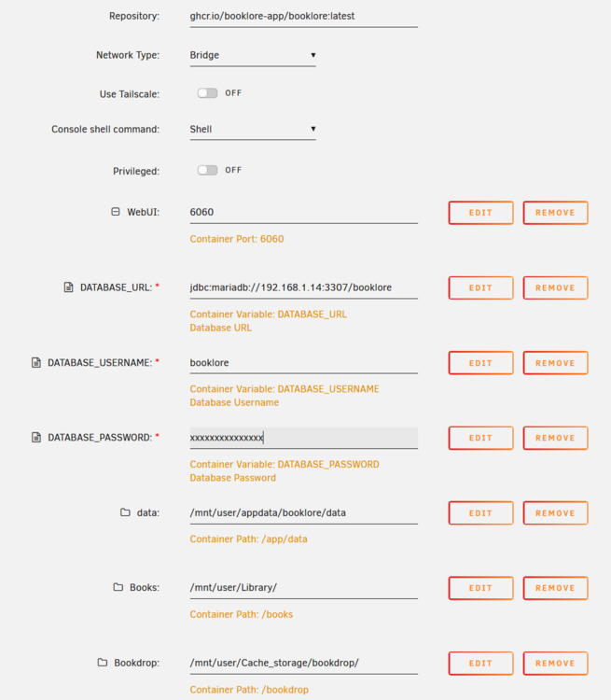Screen dimensions: 611x700
Task: Click the port icon beside WebUI
Action: coord(116,212)
